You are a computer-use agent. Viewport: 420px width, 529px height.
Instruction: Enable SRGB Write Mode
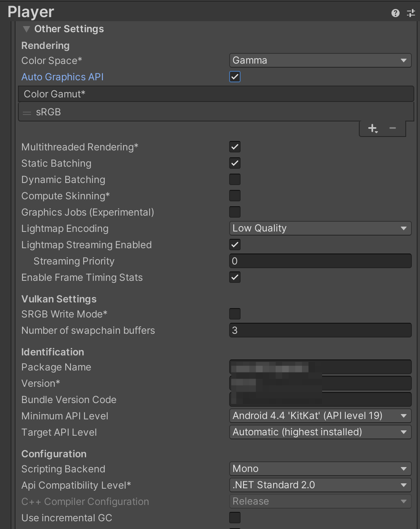pyautogui.click(x=234, y=313)
